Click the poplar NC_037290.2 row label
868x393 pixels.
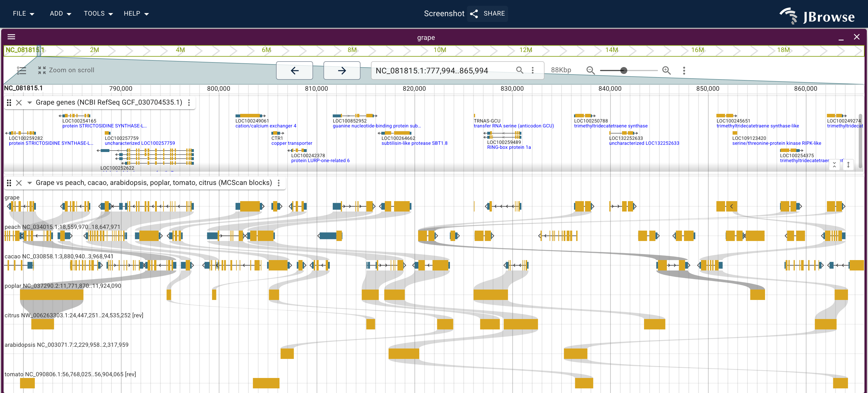tap(63, 286)
